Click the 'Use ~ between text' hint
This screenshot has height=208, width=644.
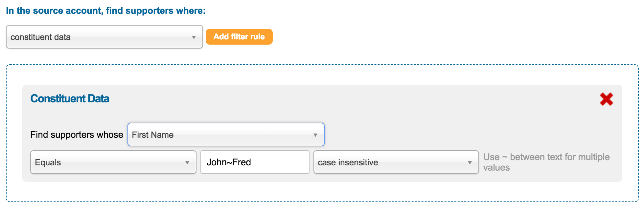(x=546, y=157)
